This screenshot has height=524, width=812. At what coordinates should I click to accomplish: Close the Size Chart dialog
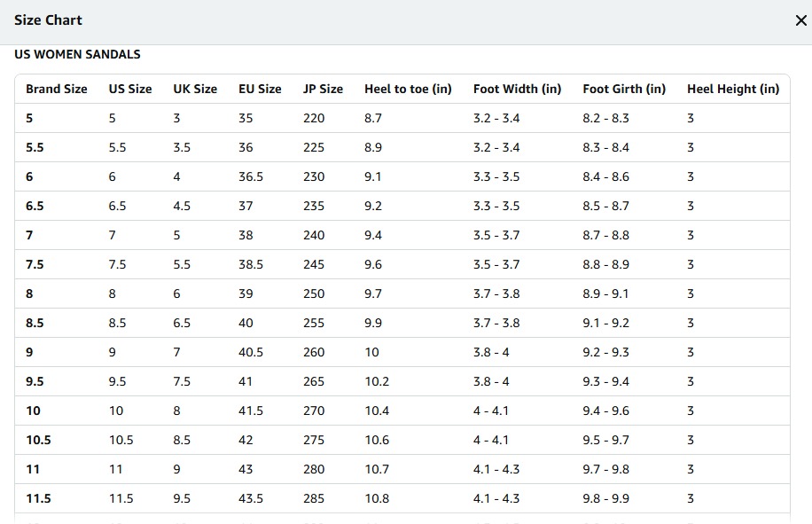(x=800, y=20)
